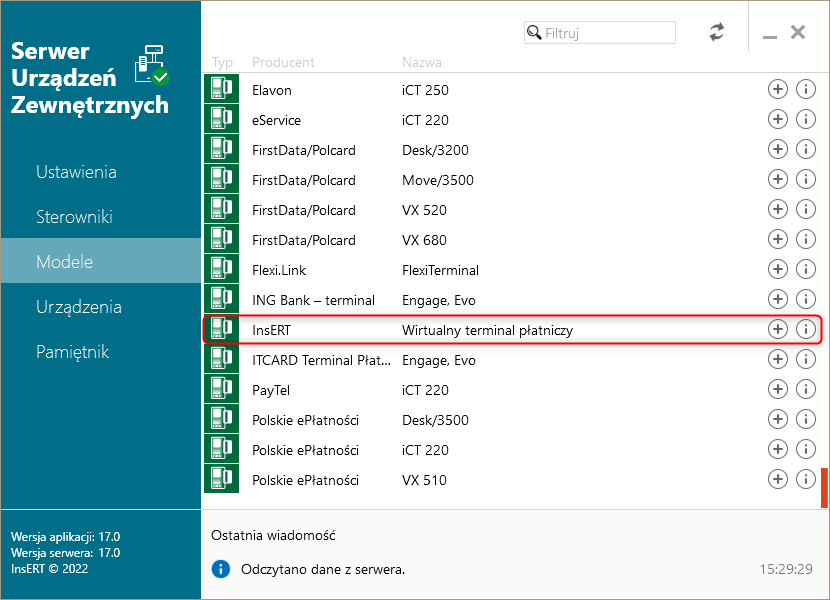Switch to the Sterowniki section
This screenshot has height=600, width=830.
pos(74,217)
